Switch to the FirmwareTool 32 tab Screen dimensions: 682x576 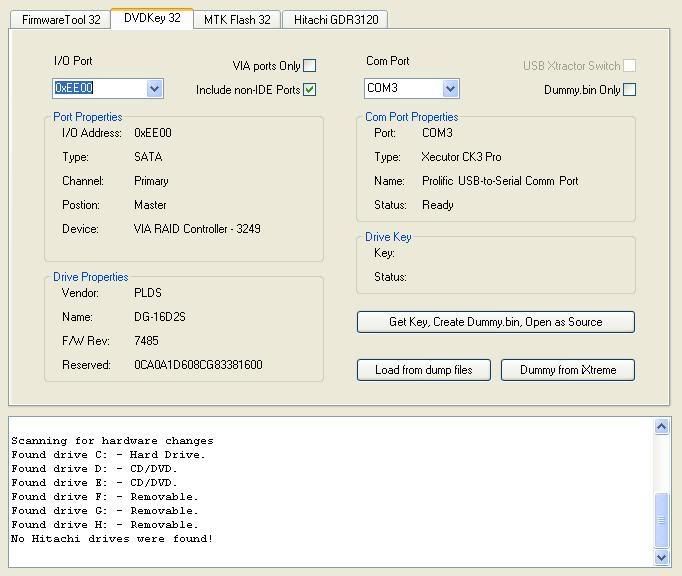point(60,20)
